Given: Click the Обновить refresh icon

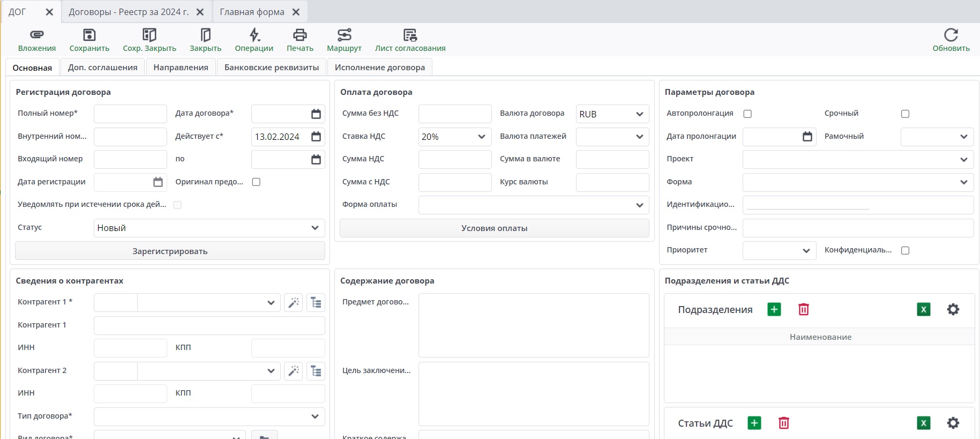Looking at the screenshot, I should click(951, 35).
